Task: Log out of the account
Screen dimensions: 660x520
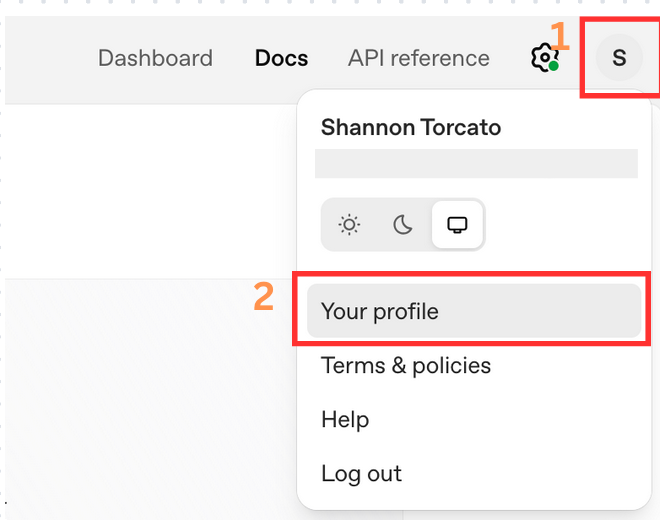Action: tap(361, 473)
